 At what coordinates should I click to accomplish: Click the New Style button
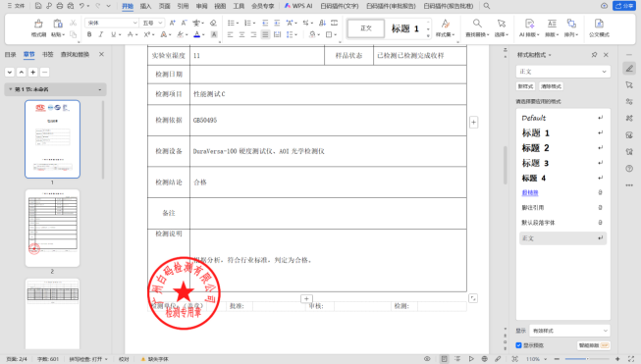(x=525, y=86)
